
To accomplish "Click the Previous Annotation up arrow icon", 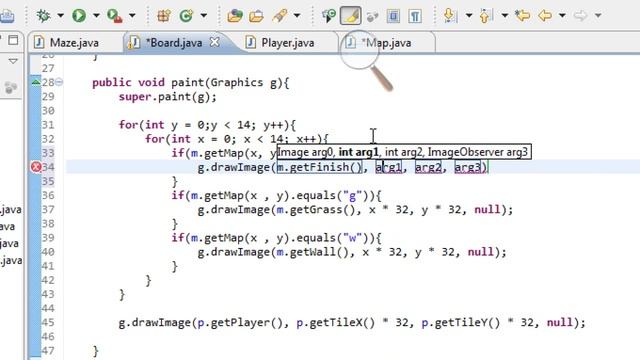I will 486,16.
